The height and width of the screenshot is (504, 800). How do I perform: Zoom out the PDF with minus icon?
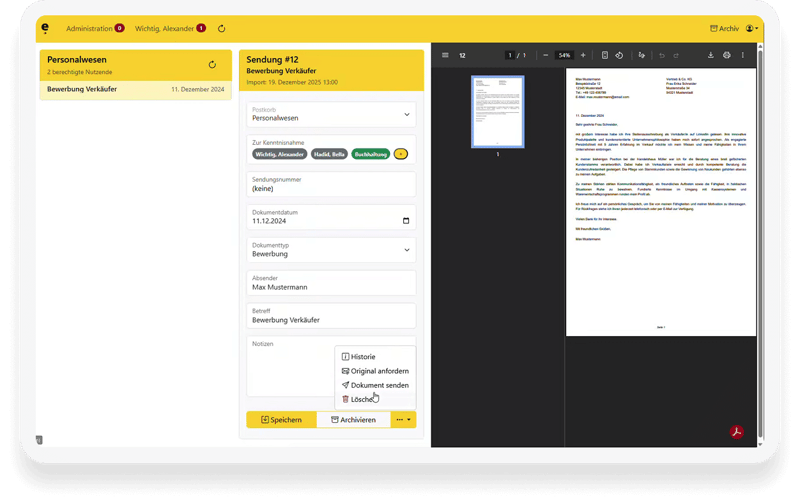coord(546,55)
